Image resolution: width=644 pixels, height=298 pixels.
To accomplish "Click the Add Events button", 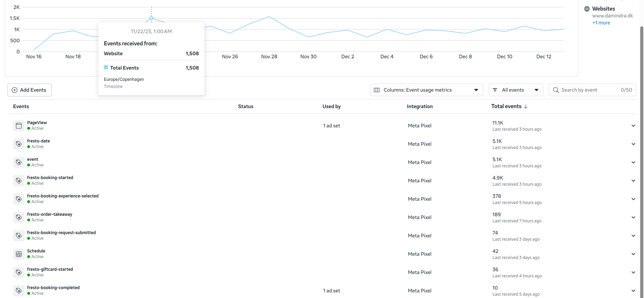I will pos(29,90).
